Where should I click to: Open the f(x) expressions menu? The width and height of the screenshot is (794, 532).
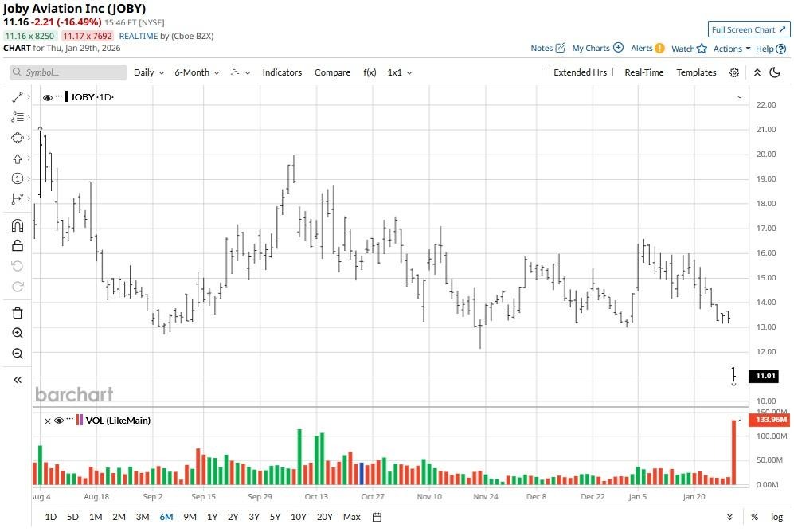pos(370,72)
